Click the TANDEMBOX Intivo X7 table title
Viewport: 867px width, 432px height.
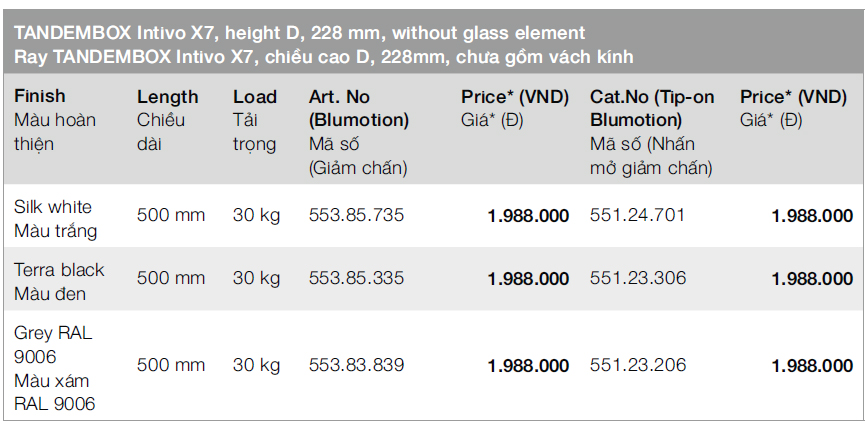pyautogui.click(x=299, y=33)
